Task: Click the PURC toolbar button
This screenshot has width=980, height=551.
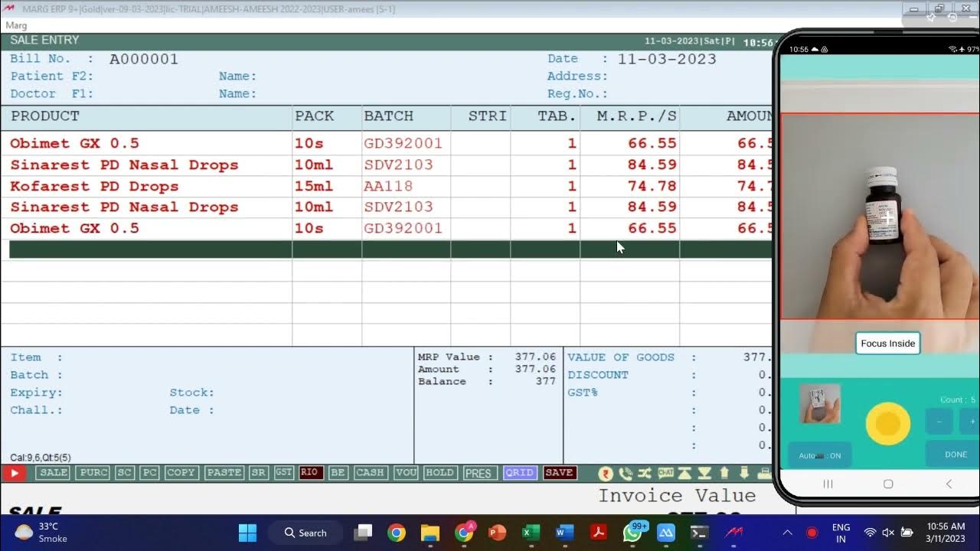Action: click(x=93, y=473)
